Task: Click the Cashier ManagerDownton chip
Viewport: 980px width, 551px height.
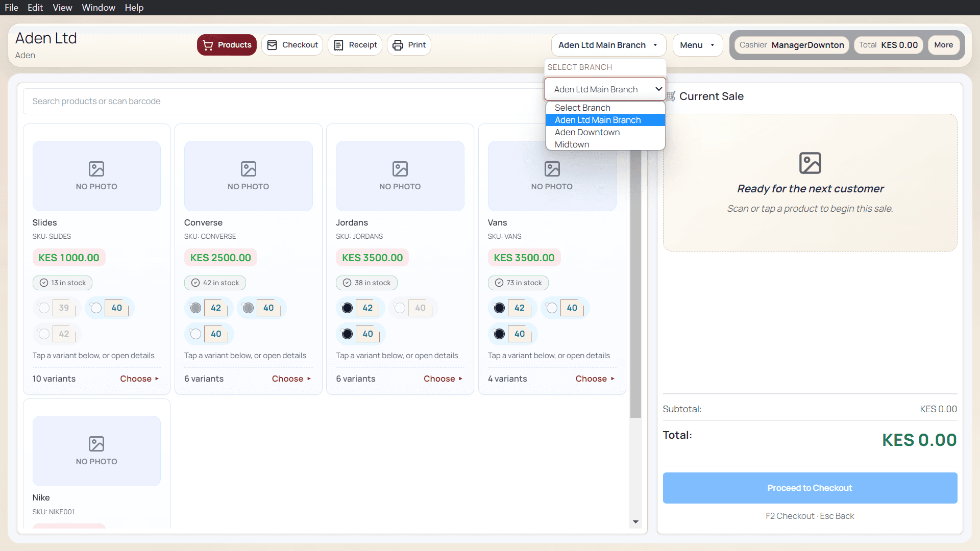Action: [x=792, y=45]
